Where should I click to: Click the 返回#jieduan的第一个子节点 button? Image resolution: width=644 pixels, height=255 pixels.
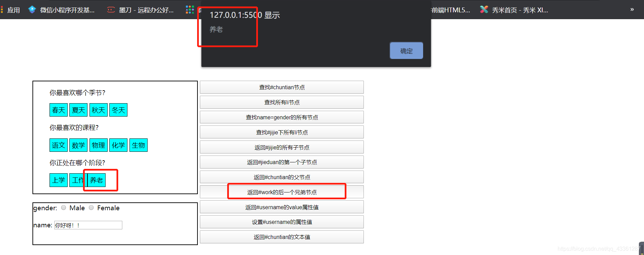click(282, 162)
